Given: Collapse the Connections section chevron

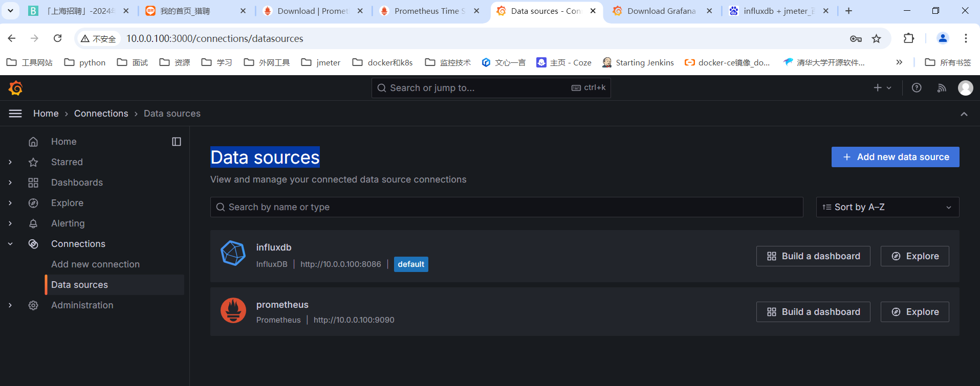Looking at the screenshot, I should pos(10,244).
